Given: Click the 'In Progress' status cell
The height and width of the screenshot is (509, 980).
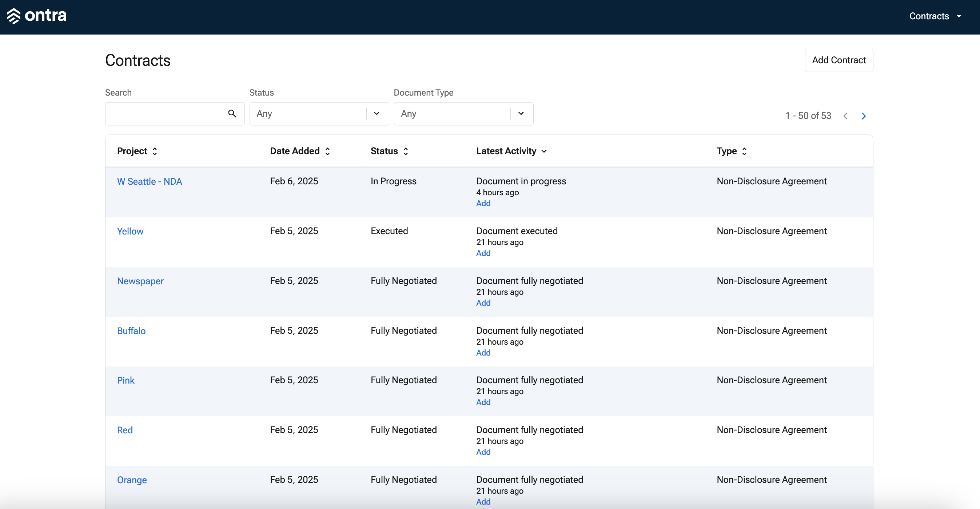Looking at the screenshot, I should point(393,181).
